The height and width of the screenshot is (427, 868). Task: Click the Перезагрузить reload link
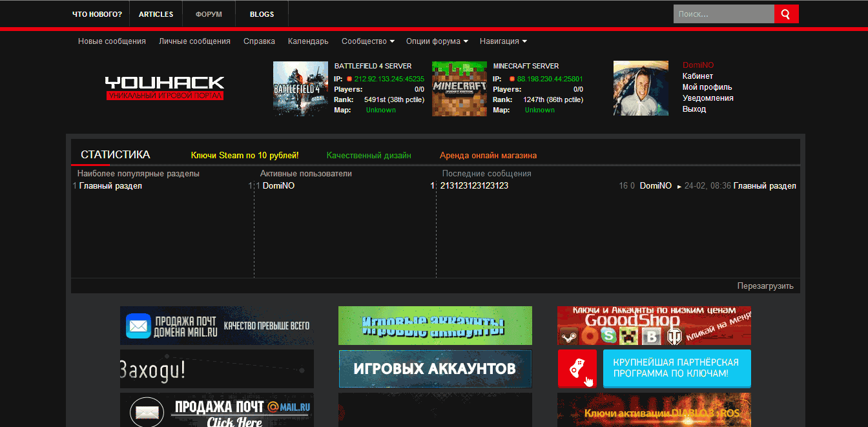point(765,286)
